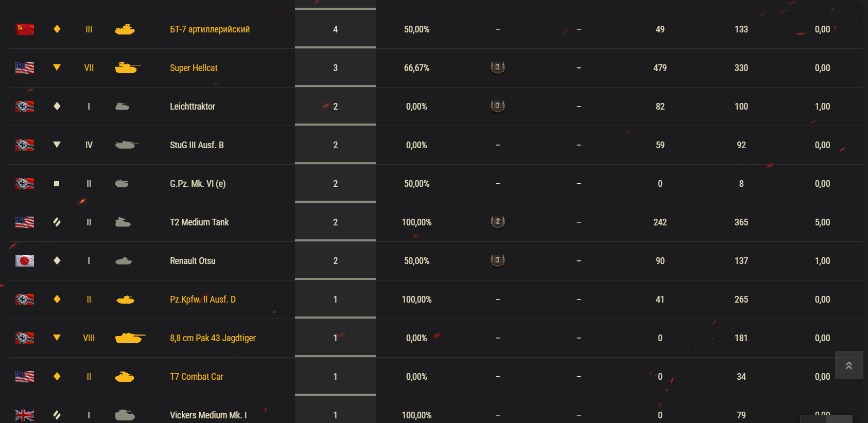Click the tank destroyer triangle icon for StuG III Ausf. B
The height and width of the screenshot is (423, 868).
57,145
